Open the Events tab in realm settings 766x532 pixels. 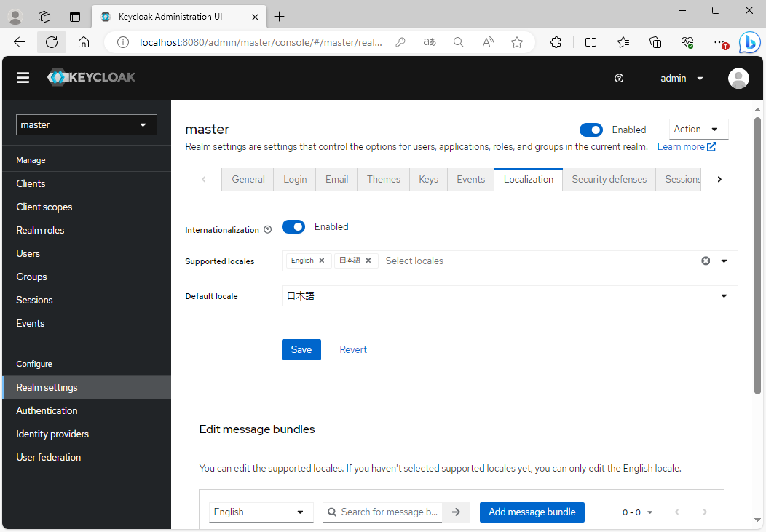pyautogui.click(x=471, y=179)
